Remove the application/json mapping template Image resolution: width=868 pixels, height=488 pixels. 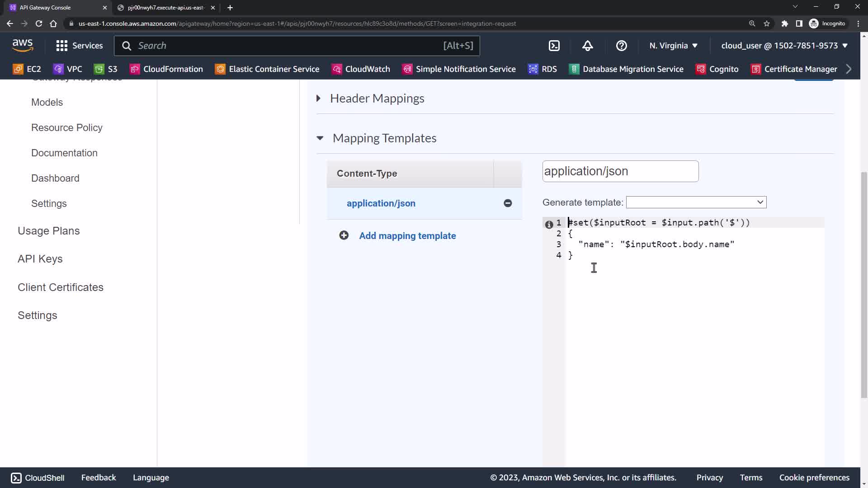508,203
